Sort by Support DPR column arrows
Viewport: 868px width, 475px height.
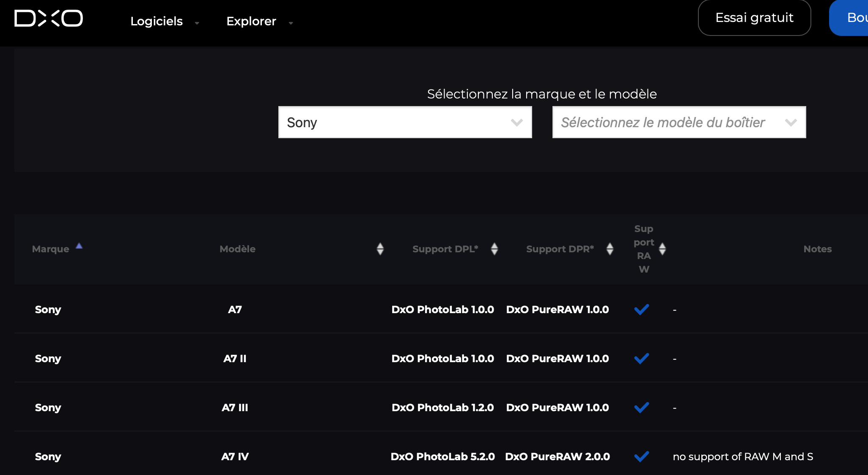610,249
